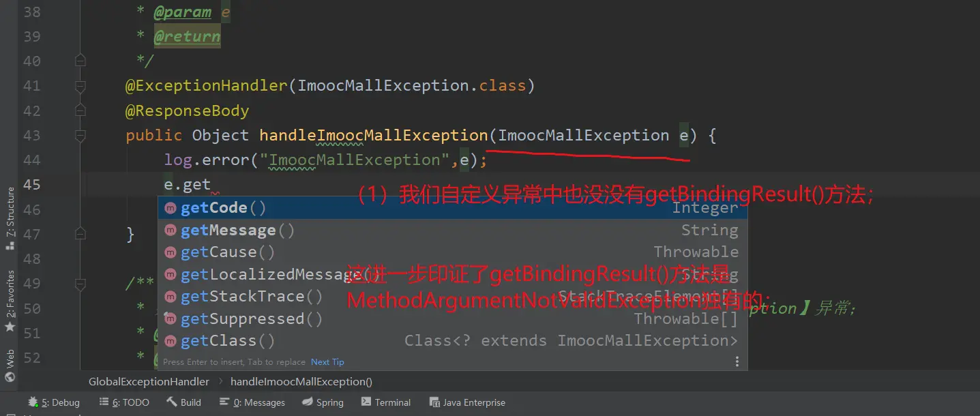Select getCode() in the completion list
980x416 pixels.
click(x=453, y=207)
